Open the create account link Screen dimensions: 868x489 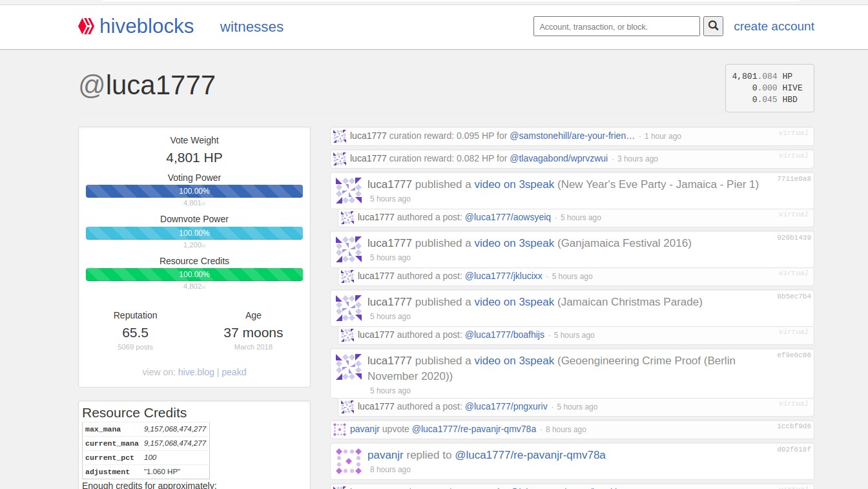[x=774, y=26]
